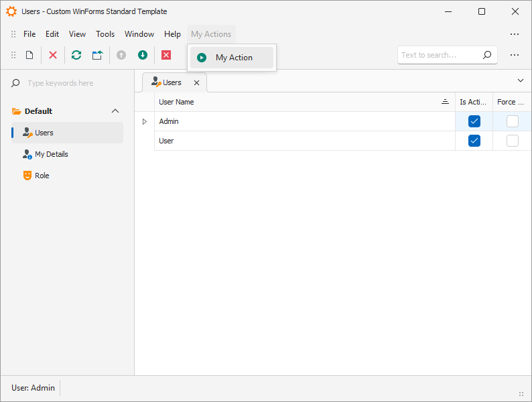Open Role in the navigation
This screenshot has width=532, height=402.
point(67,176)
